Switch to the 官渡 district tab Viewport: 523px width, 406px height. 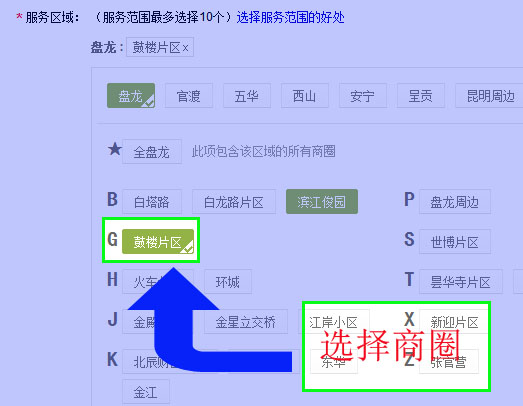coord(189,96)
